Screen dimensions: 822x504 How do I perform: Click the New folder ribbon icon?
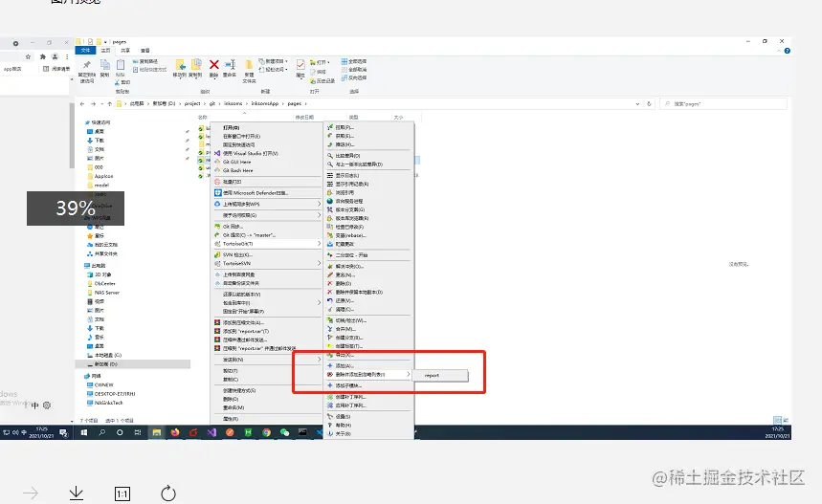point(249,65)
